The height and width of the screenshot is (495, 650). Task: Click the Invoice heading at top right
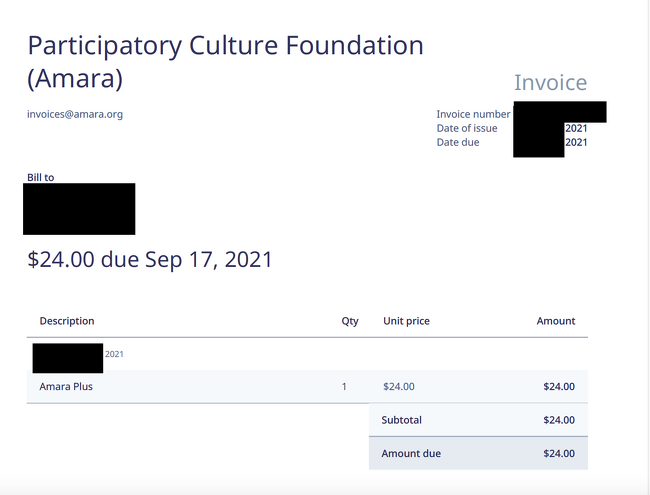point(550,83)
